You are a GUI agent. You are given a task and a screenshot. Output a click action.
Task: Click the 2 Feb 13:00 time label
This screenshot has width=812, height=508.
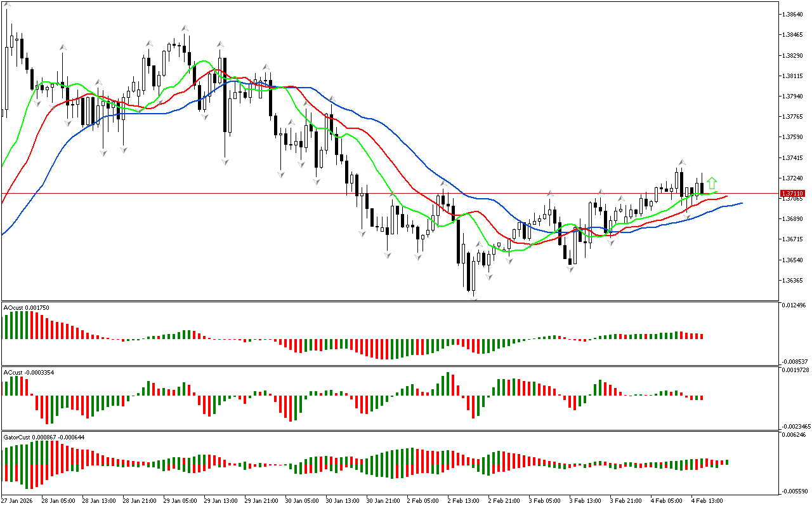(463, 501)
